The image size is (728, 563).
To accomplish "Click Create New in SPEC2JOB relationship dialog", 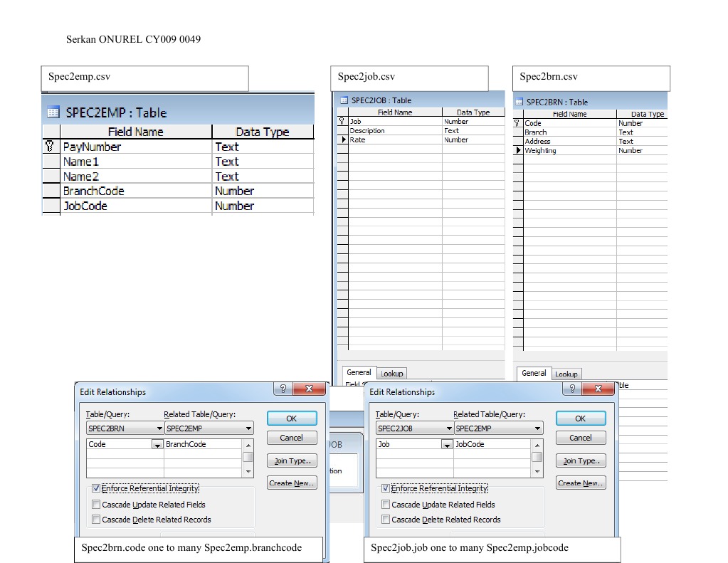I will 581,483.
